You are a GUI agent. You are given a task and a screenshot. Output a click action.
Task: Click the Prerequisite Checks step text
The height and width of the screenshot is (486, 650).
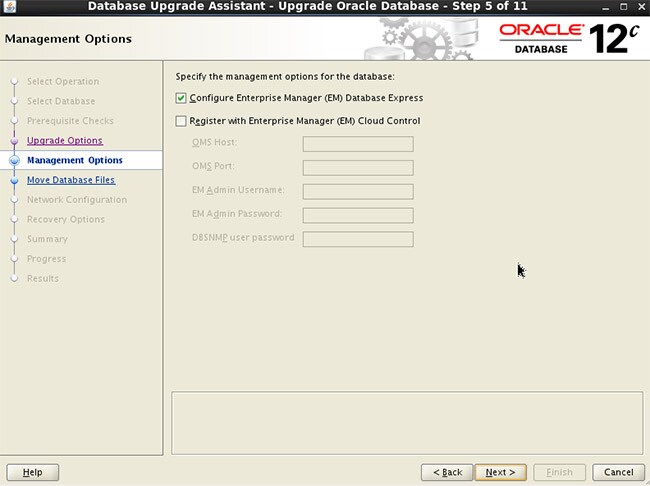[x=70, y=121]
